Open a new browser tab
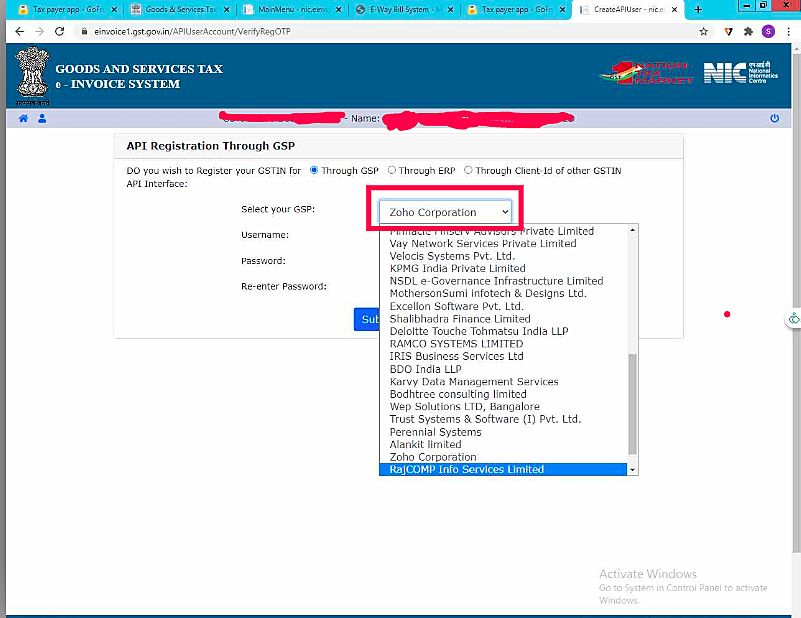 698,9
